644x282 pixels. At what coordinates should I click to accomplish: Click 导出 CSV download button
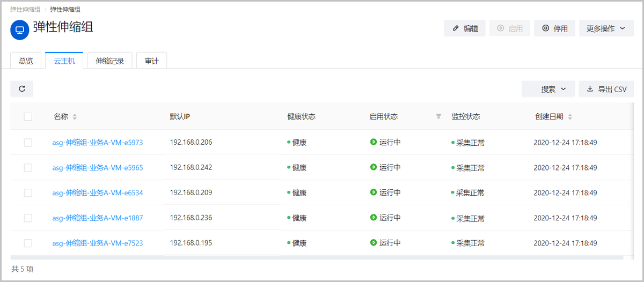pyautogui.click(x=606, y=89)
